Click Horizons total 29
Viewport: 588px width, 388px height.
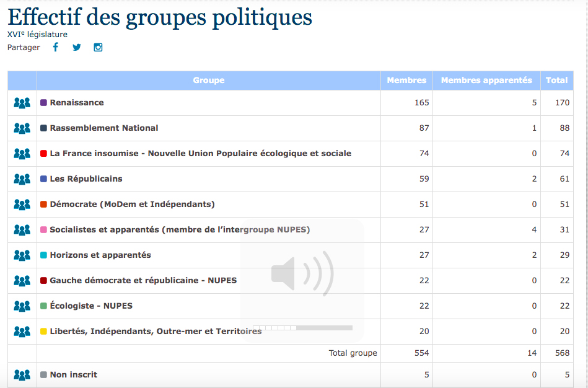564,255
